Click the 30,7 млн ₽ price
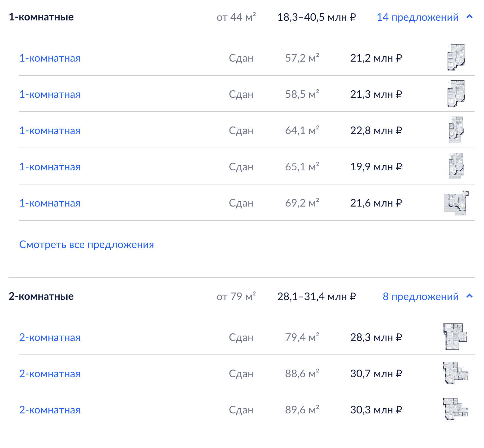Image resolution: width=484 pixels, height=448 pixels. pos(376,374)
